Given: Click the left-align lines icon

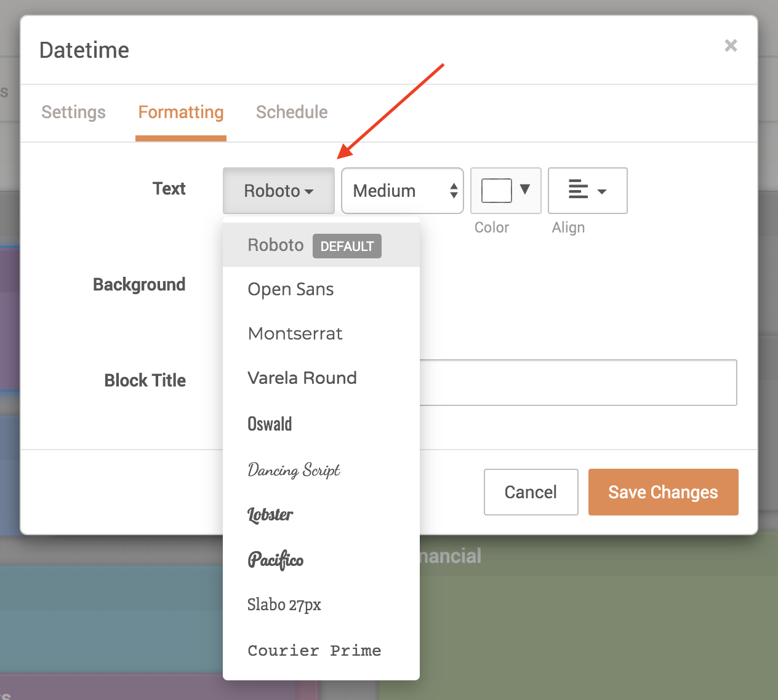Looking at the screenshot, I should [x=579, y=189].
